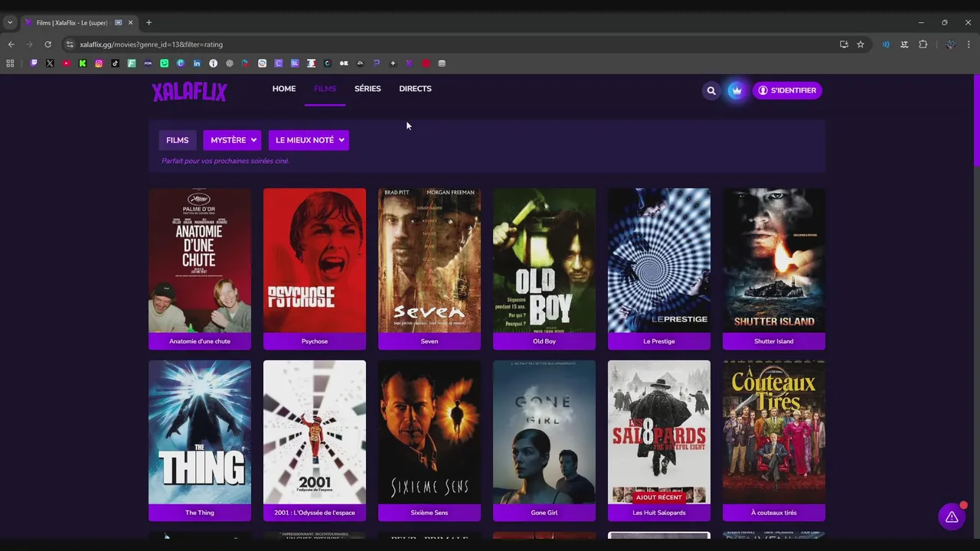Viewport: 980px width, 551px height.
Task: Click the install app icon in address bar
Action: click(x=844, y=44)
